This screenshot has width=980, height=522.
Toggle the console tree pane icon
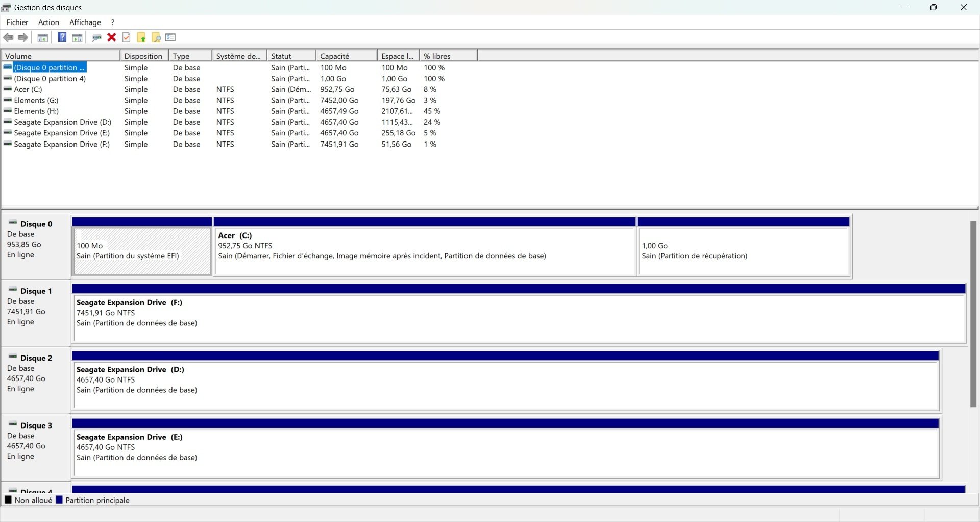43,37
